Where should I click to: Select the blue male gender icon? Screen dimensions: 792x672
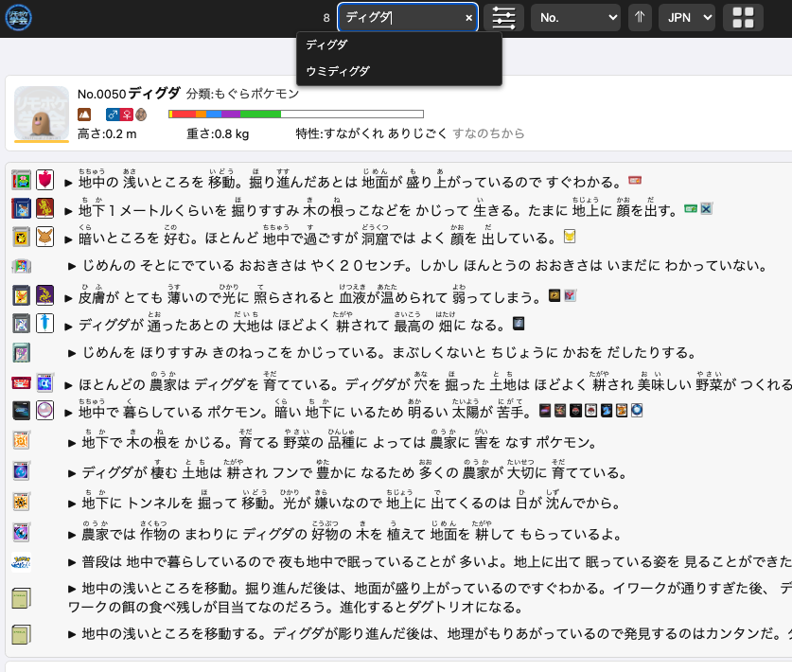coord(113,115)
